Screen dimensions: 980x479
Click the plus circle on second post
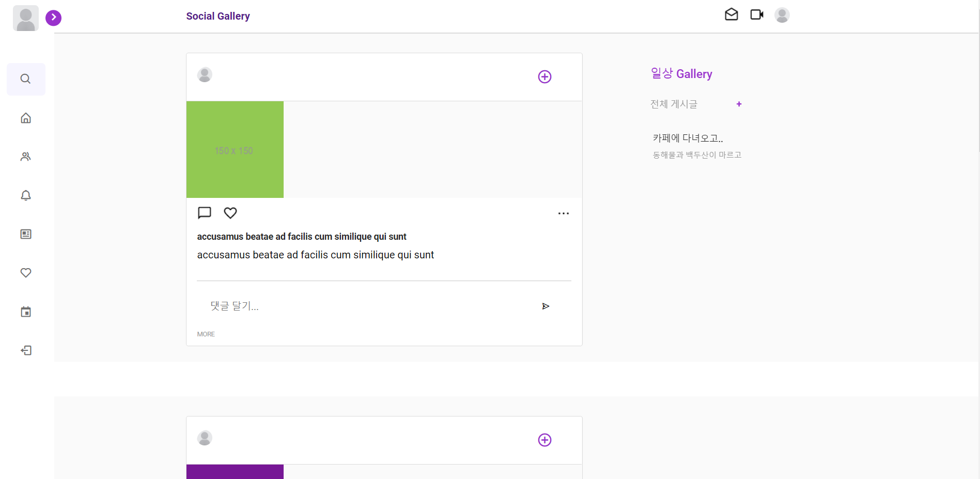[x=545, y=440]
